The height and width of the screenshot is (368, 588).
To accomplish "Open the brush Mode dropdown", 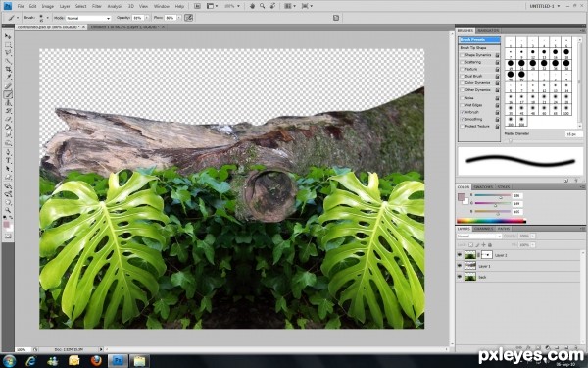I will (x=88, y=18).
